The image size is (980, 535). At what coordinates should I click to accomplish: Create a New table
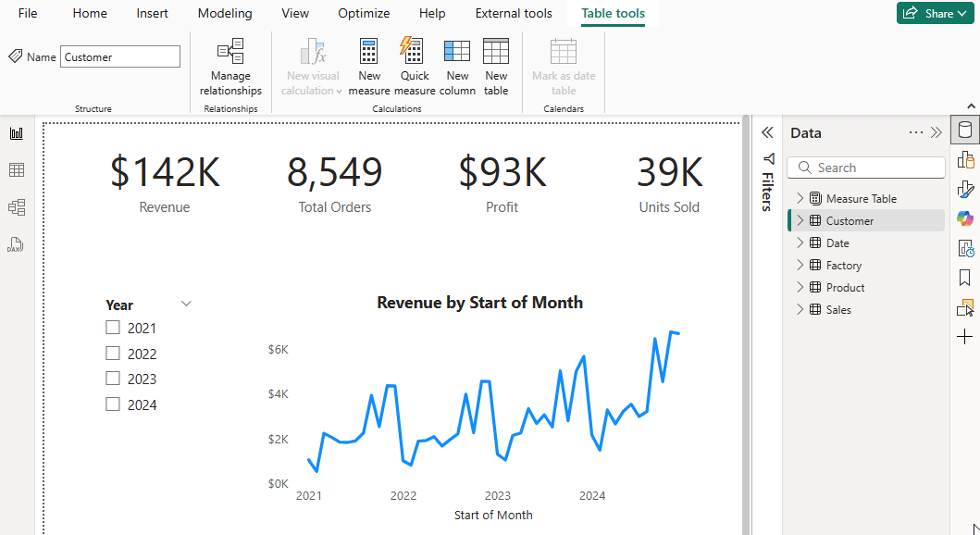(496, 67)
